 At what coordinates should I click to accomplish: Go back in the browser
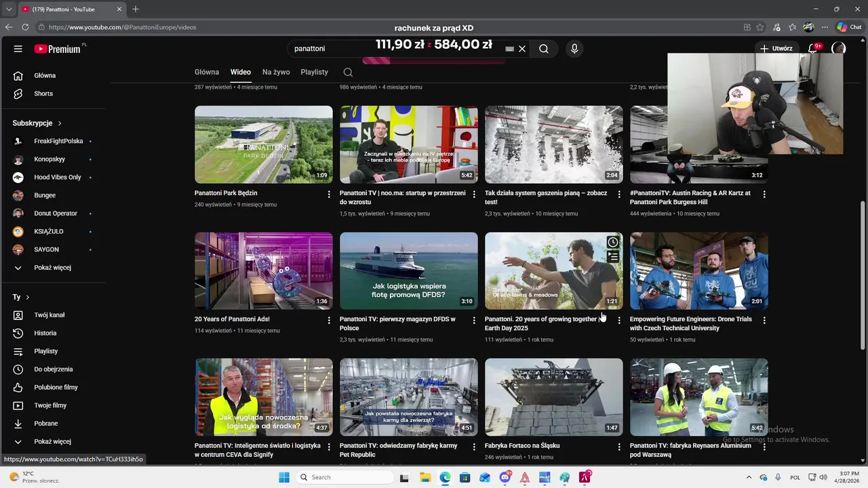coord(9,27)
